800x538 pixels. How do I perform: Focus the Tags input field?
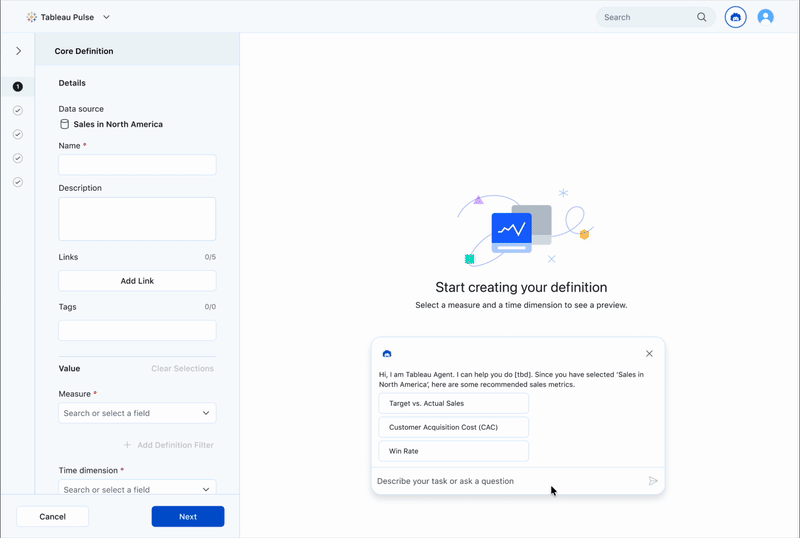tap(137, 331)
